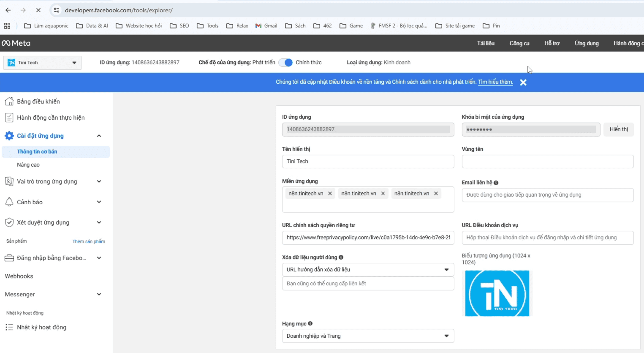Open the Game bookmark folder
The image size is (644, 353).
(x=351, y=26)
